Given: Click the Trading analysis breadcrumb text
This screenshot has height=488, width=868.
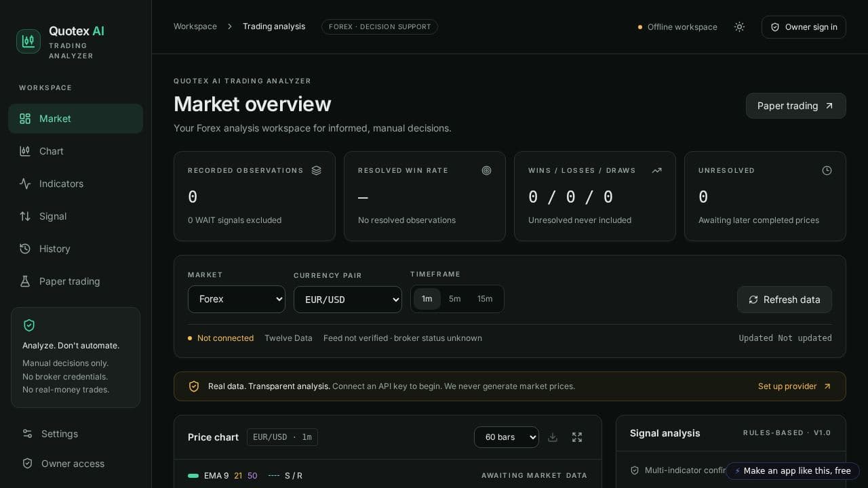Looking at the screenshot, I should (274, 26).
